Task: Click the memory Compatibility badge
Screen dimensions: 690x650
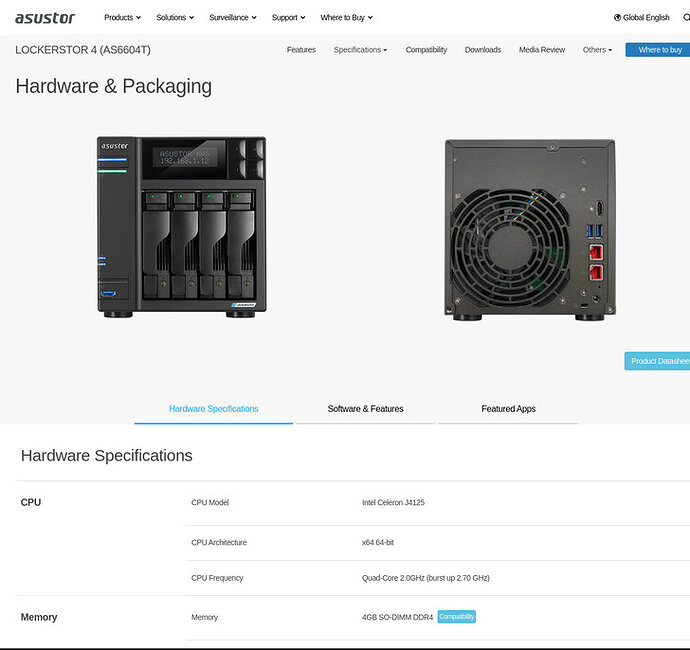Action: click(456, 617)
